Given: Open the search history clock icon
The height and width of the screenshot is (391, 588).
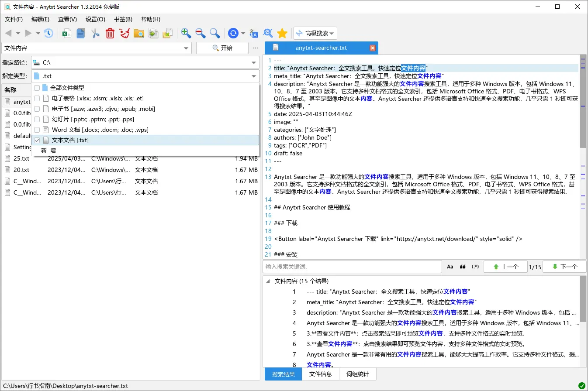Looking at the screenshot, I should pos(48,33).
